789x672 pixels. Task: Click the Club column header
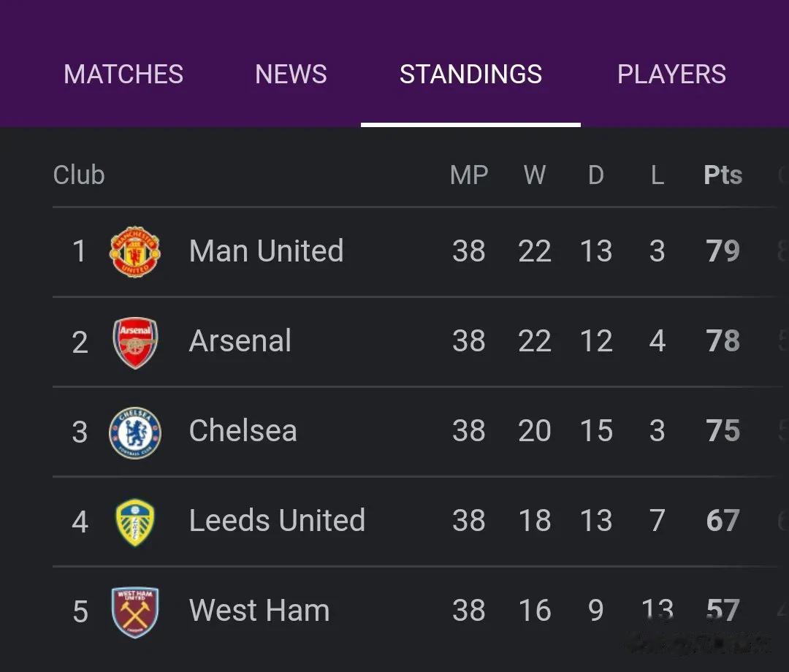(79, 175)
